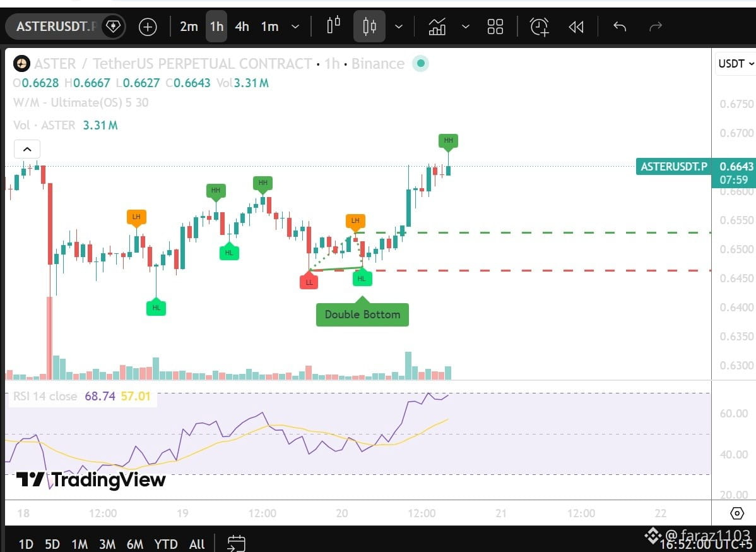This screenshot has width=756, height=552.
Task: Click the Double Bottom pattern label
Action: (362, 315)
